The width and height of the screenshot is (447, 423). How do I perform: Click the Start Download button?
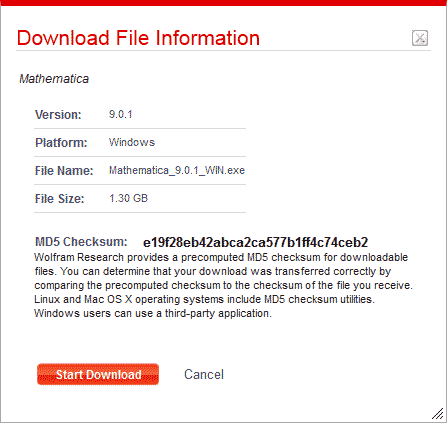tap(98, 374)
